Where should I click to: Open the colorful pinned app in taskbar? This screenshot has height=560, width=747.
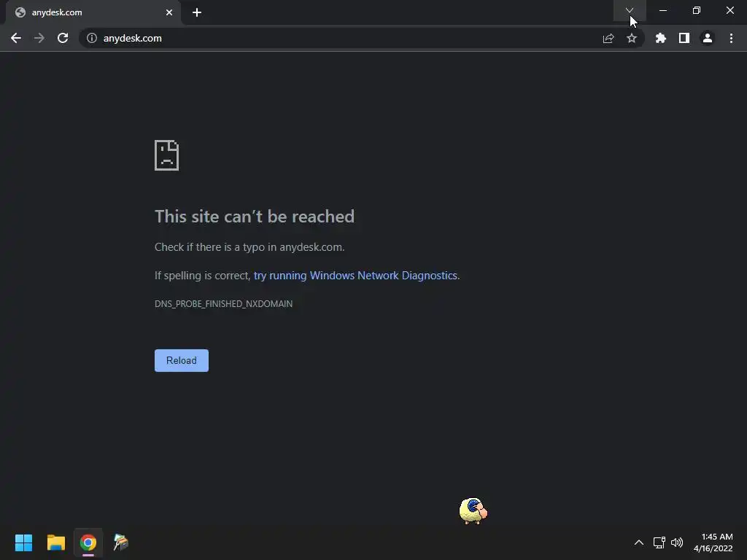(x=120, y=542)
